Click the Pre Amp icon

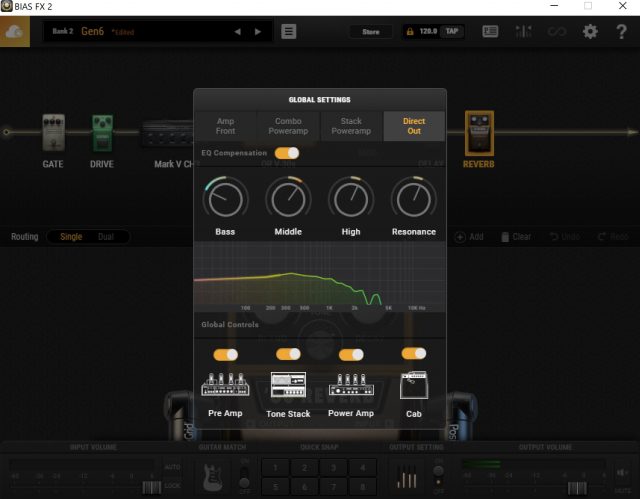[225, 384]
